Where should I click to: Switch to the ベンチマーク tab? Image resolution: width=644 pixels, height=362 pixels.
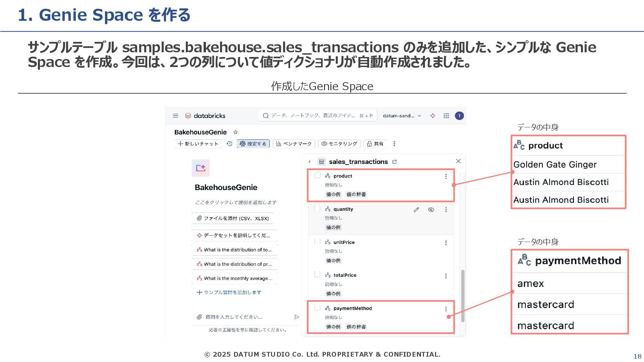(x=294, y=144)
